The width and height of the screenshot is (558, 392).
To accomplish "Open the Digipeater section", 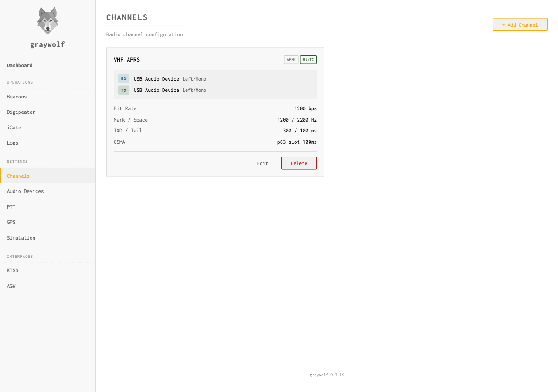I will (x=21, y=112).
